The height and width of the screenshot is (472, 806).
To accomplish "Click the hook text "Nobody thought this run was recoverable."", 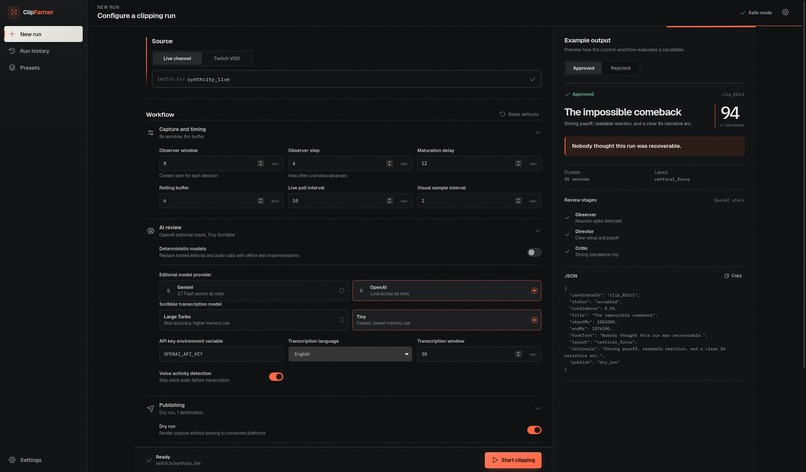I will coord(626,146).
